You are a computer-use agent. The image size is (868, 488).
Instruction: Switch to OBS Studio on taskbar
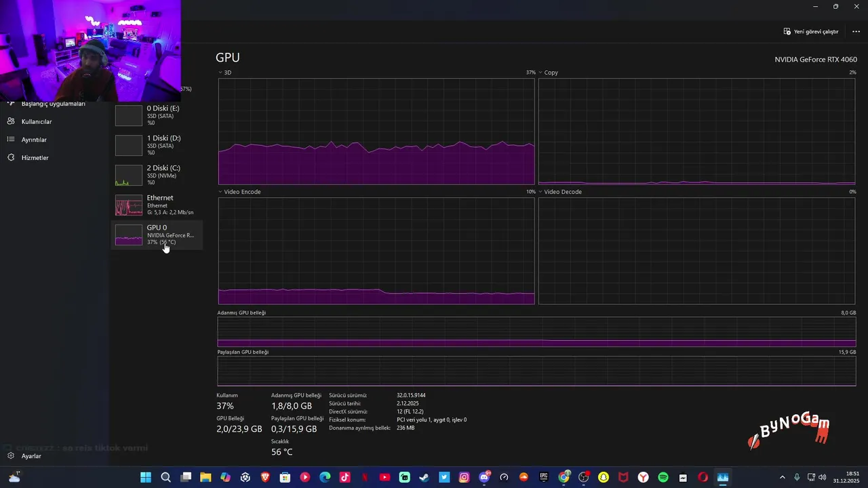[x=583, y=477]
